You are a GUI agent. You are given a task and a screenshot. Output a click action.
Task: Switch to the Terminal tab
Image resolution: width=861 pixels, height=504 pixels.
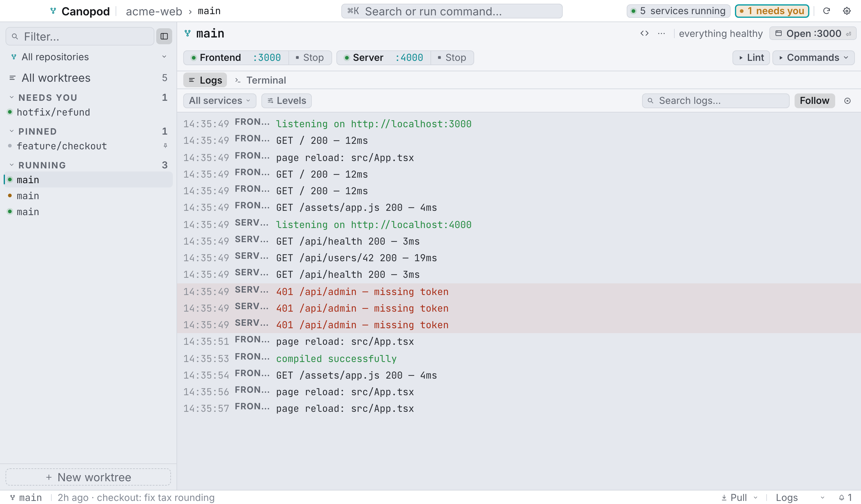pos(261,80)
